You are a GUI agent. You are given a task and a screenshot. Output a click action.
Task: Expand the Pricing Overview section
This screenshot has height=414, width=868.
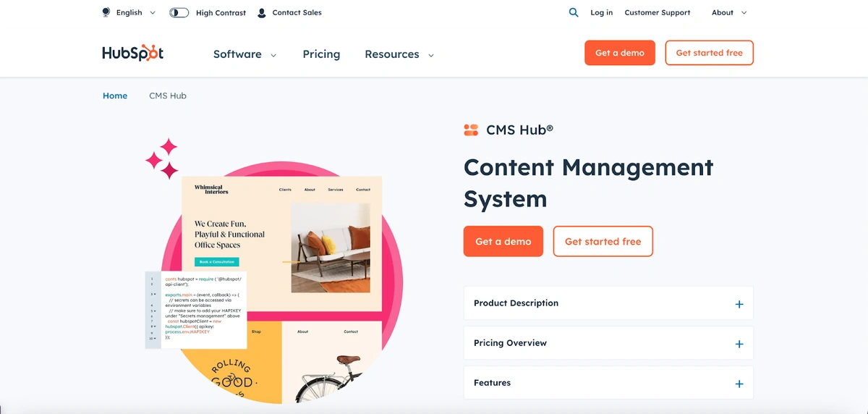(608, 343)
